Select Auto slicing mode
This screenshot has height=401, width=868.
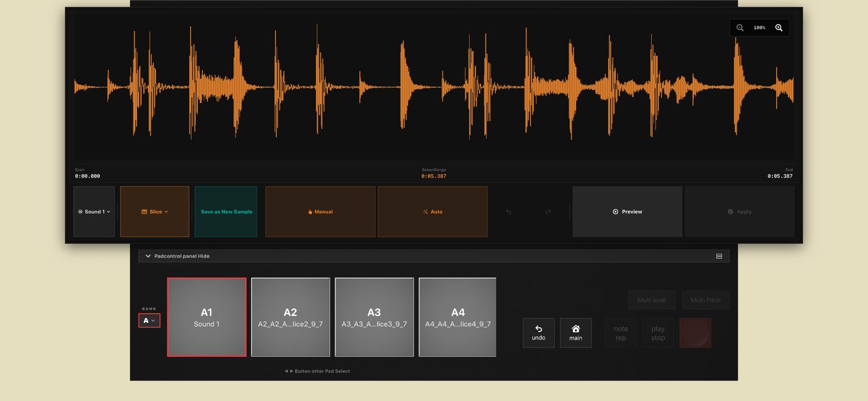click(x=432, y=212)
